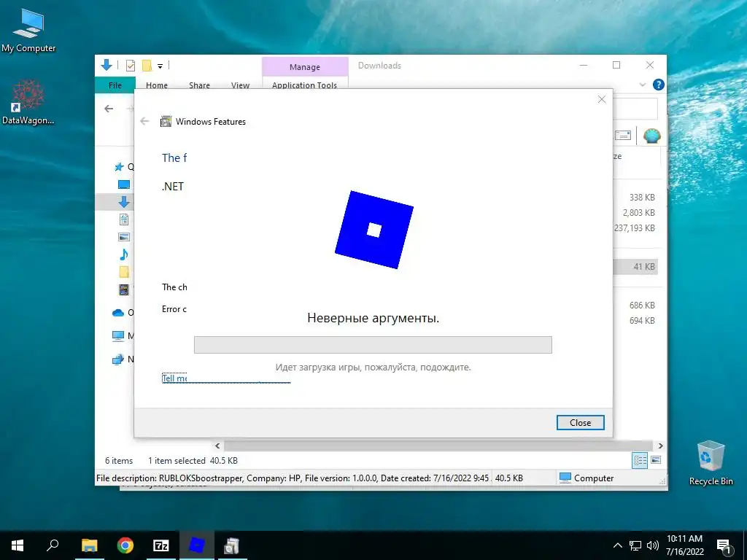Open Customize Quick Access Toolbar dropdown

coord(160,66)
